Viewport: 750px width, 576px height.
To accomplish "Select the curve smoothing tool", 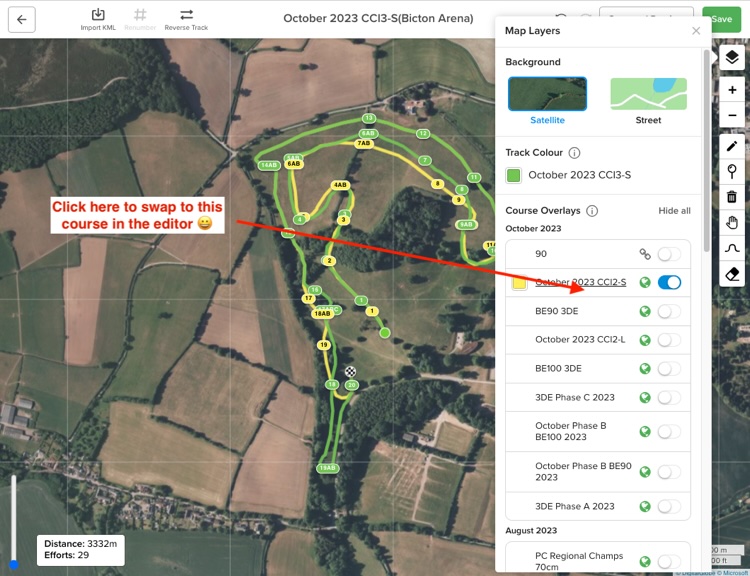I will pos(732,248).
